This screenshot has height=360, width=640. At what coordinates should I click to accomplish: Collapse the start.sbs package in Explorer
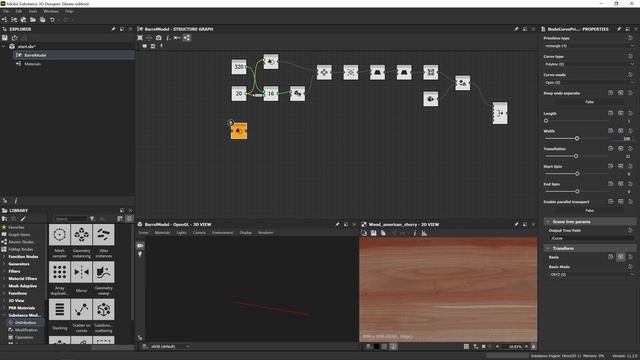[x=4, y=47]
